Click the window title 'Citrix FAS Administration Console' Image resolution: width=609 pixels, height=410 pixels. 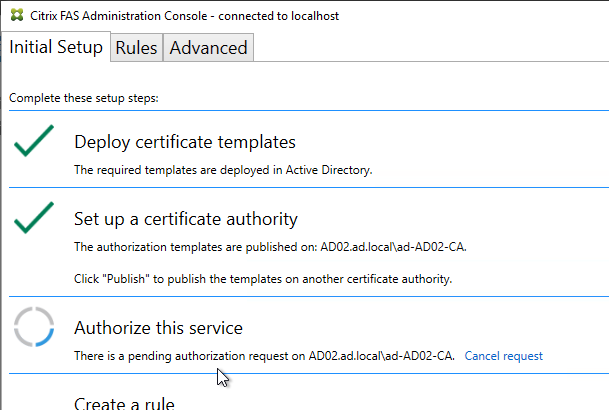click(184, 16)
